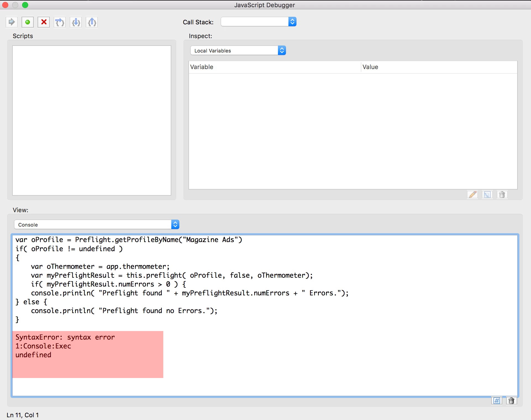
Task: Click the Value column header
Action: coord(439,67)
